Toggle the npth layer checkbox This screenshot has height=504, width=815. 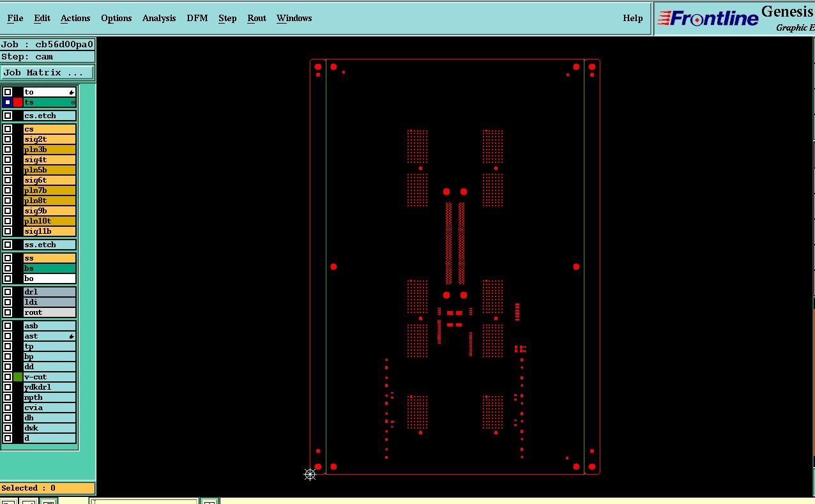tap(8, 397)
